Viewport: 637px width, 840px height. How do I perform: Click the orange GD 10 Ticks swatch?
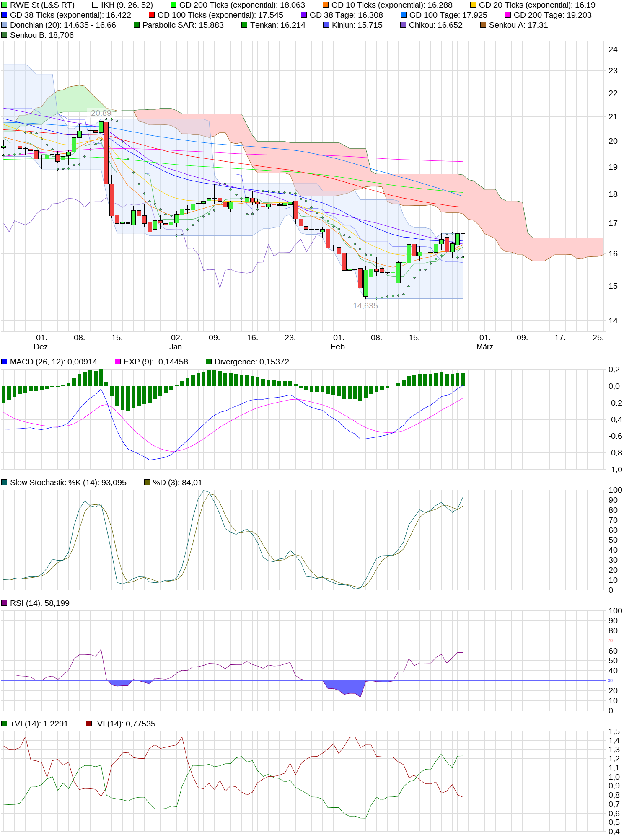(326, 5)
